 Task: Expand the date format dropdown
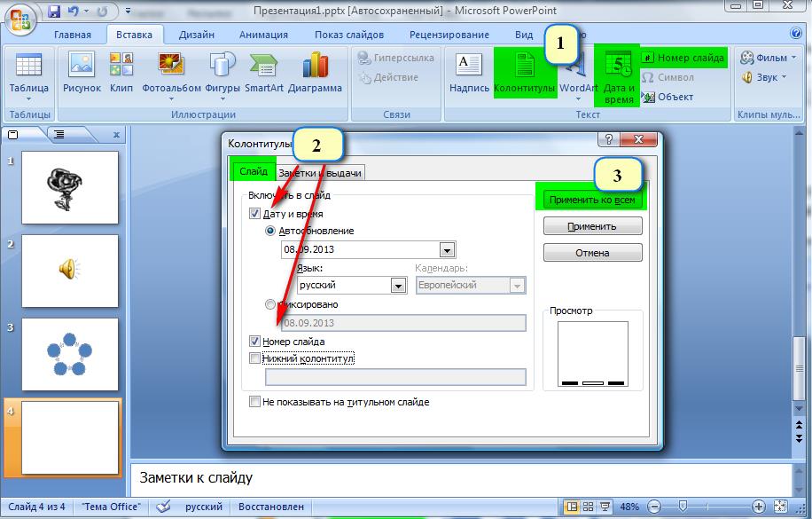(447, 250)
